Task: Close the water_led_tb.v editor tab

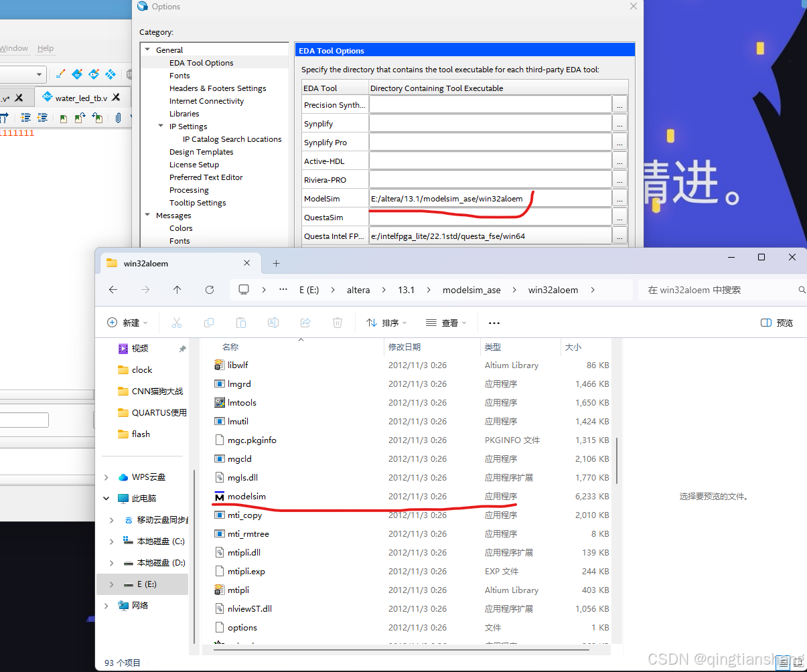Action: tap(117, 98)
